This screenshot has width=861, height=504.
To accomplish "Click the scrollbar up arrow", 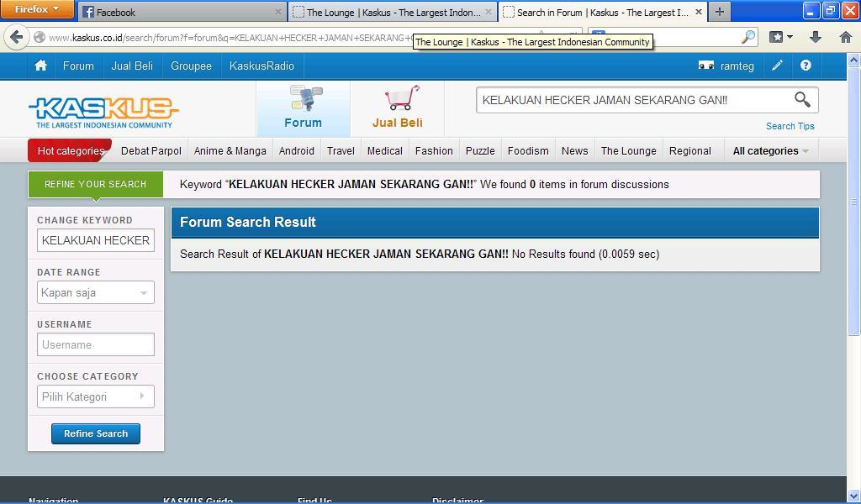I will [x=854, y=60].
